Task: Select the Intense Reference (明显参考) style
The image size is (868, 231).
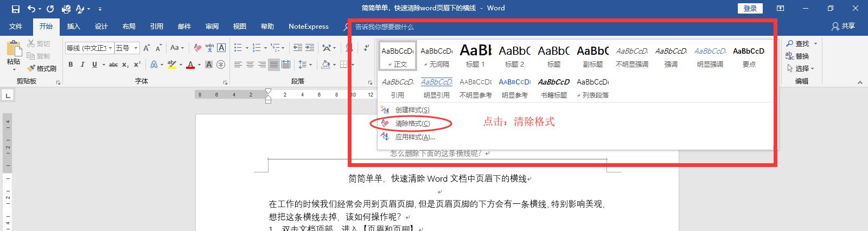Action: (x=515, y=87)
